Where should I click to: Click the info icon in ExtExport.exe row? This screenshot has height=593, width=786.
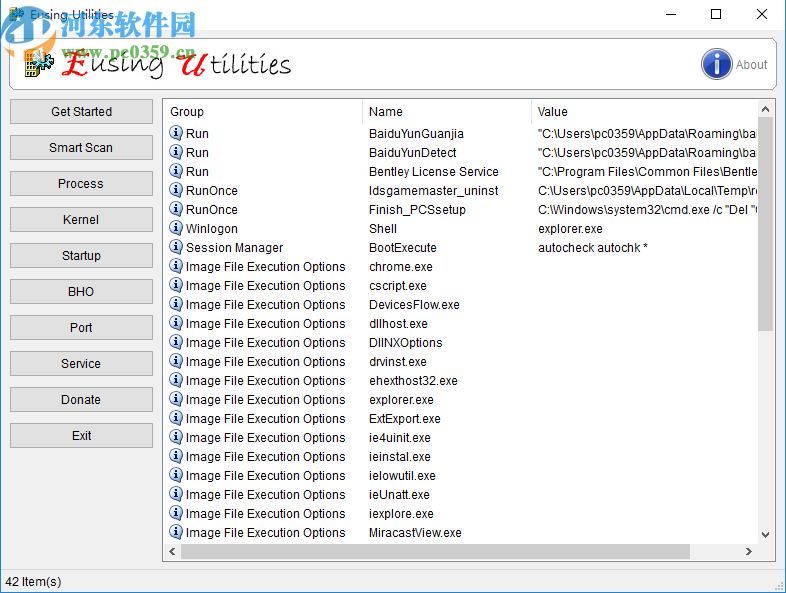175,418
